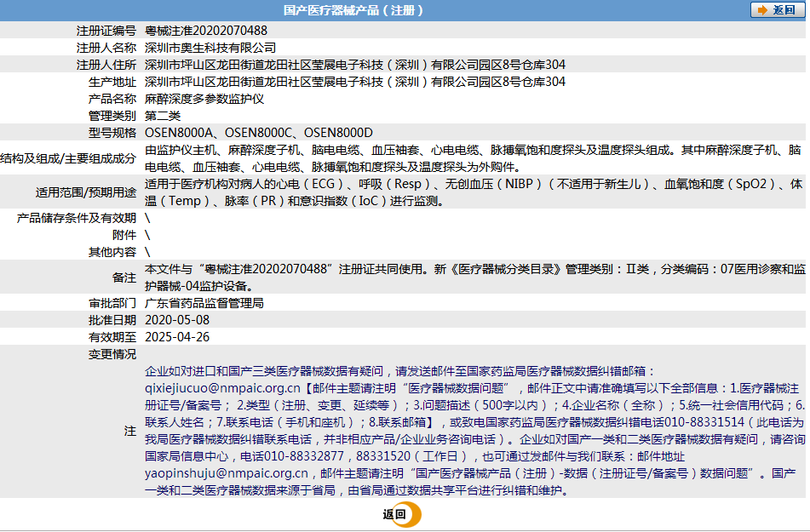Image resolution: width=810 pixels, height=532 pixels.
Task: Click management category value 第二类
Action: click(163, 116)
